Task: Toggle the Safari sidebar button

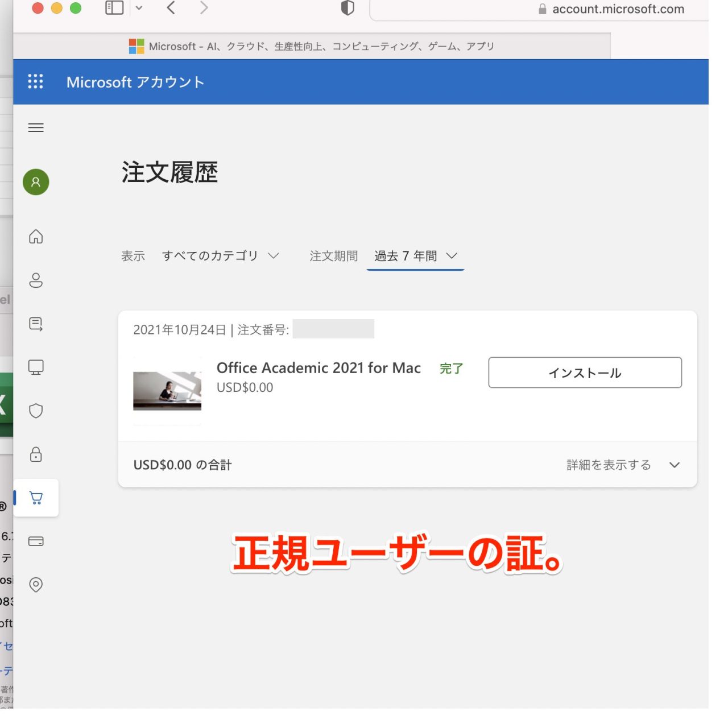Action: pyautogui.click(x=114, y=8)
